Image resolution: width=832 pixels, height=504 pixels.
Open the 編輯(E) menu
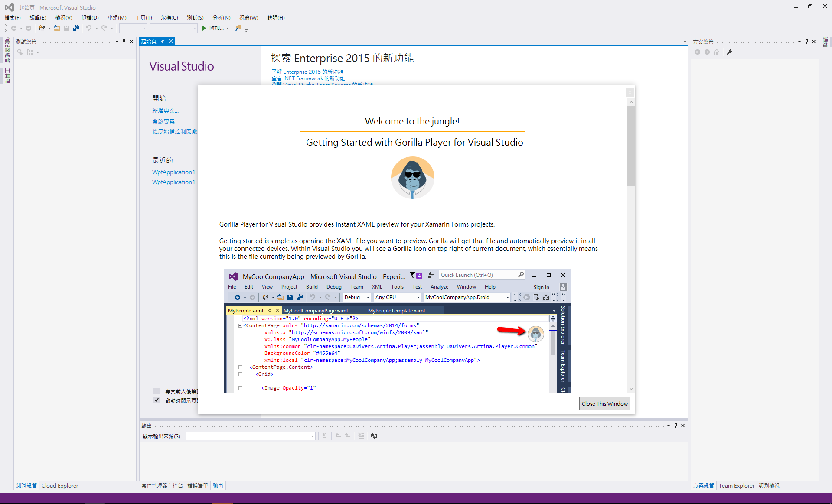tap(38, 18)
